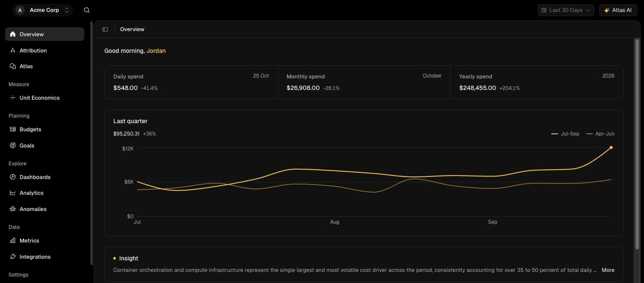This screenshot has height=283, width=644.
Task: Click the Atlas chat icon in sidebar
Action: point(13,66)
